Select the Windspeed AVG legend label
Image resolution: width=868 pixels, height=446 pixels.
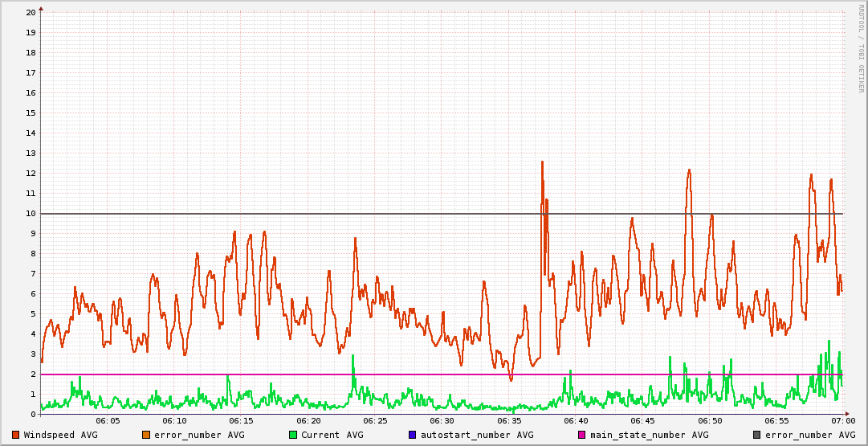pyautogui.click(x=60, y=435)
